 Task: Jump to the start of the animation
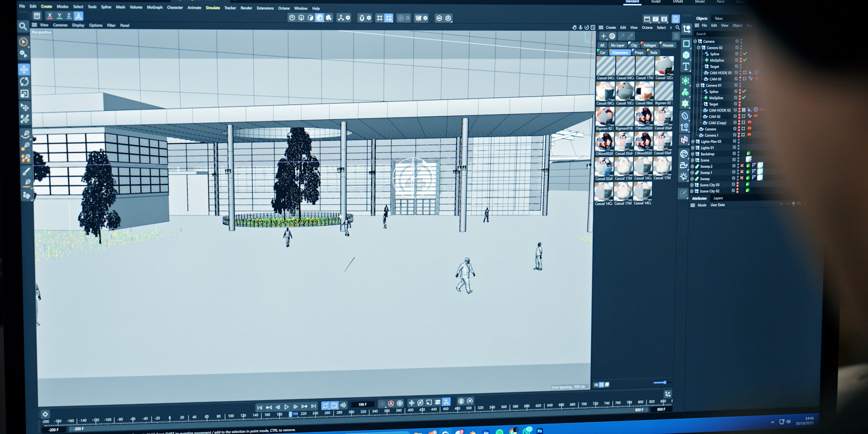(259, 407)
